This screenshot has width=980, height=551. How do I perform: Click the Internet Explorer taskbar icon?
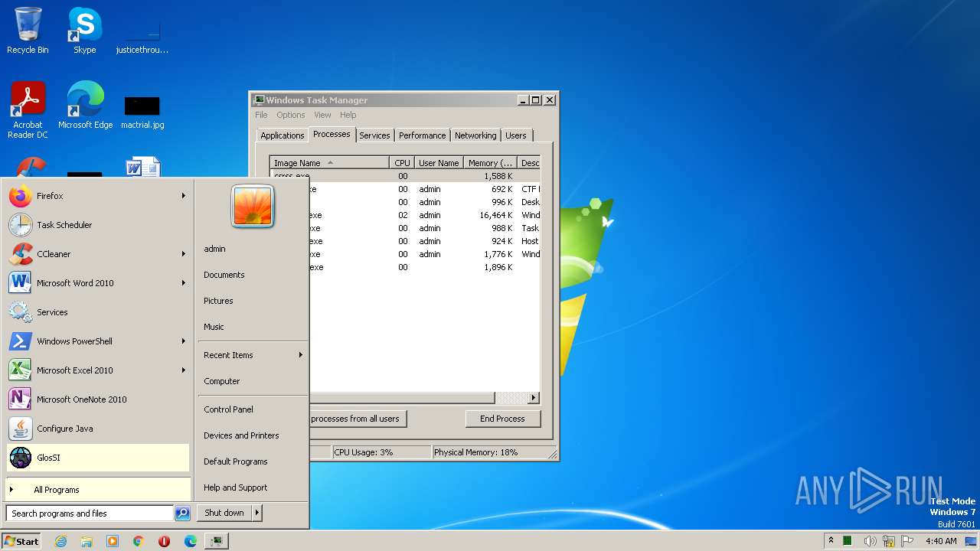point(60,541)
